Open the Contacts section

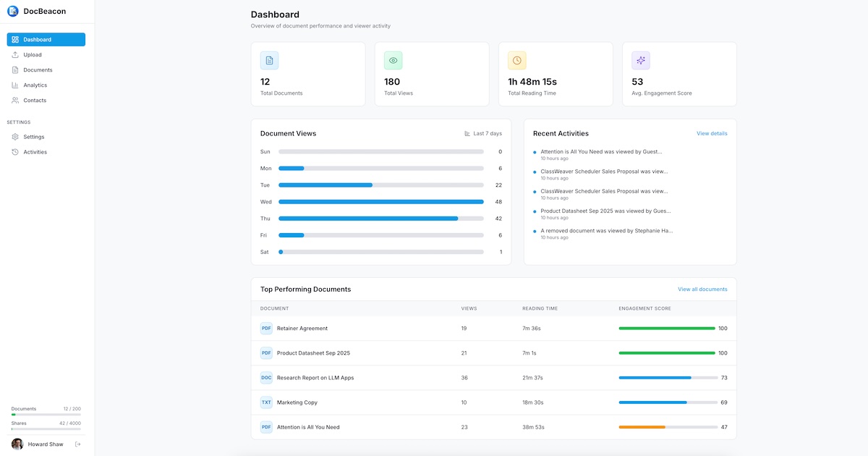pyautogui.click(x=46, y=101)
